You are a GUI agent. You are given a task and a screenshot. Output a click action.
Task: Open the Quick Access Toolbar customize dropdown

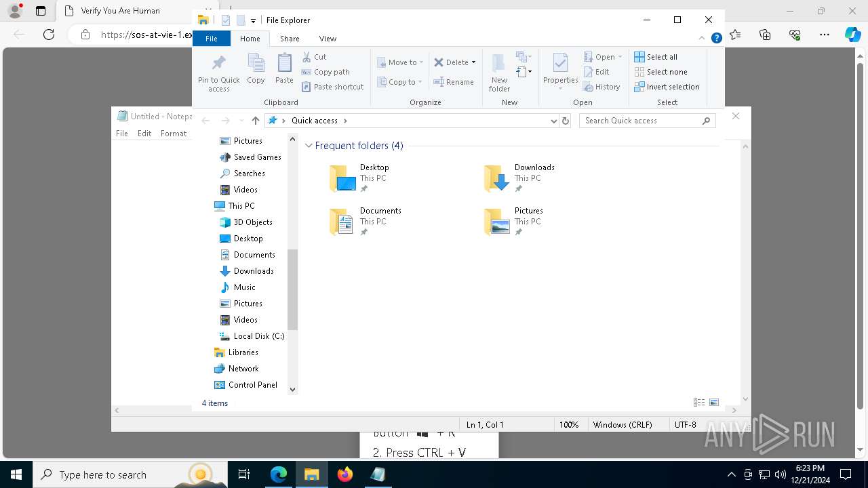(253, 20)
